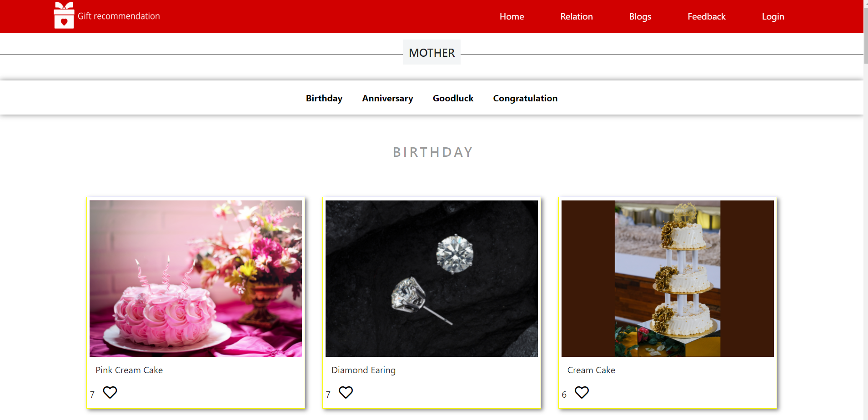The height and width of the screenshot is (420, 868).
Task: Toggle the heart under Diamond Earing
Action: (x=346, y=392)
